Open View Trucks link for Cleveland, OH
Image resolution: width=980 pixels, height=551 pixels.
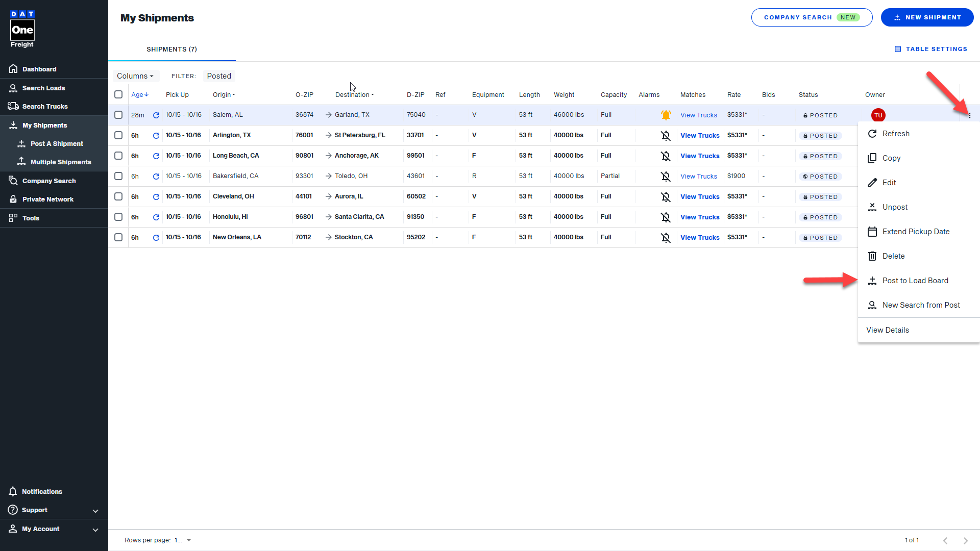click(x=699, y=197)
